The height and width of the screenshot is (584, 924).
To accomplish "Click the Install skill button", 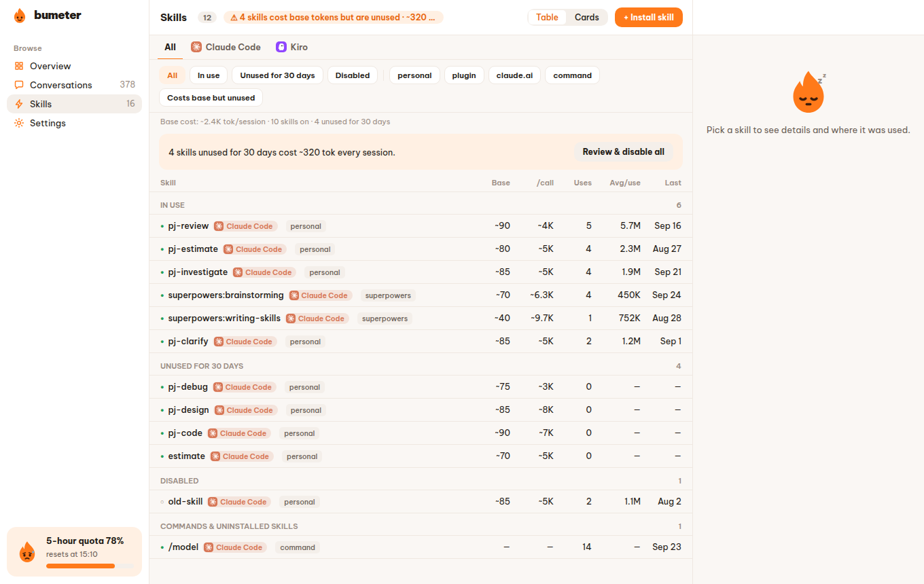I will click(x=649, y=18).
